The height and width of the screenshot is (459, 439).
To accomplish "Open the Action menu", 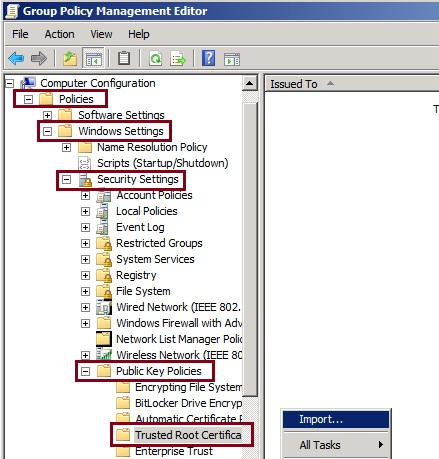I will [59, 34].
